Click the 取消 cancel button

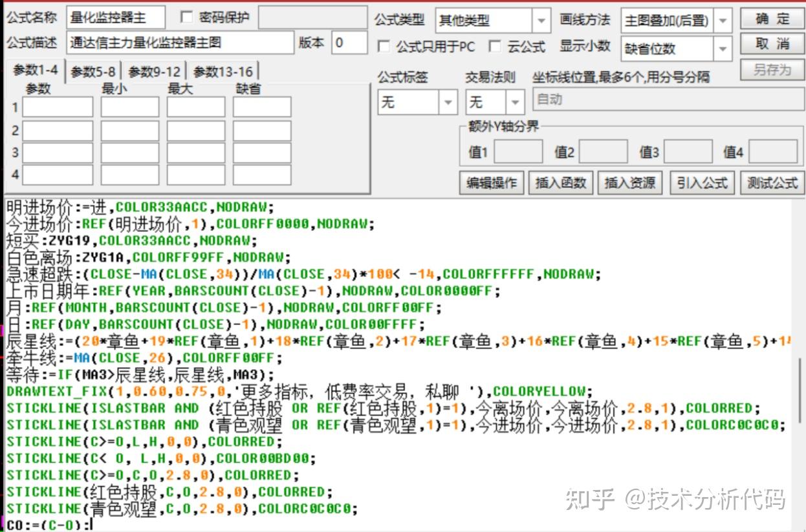[x=772, y=44]
